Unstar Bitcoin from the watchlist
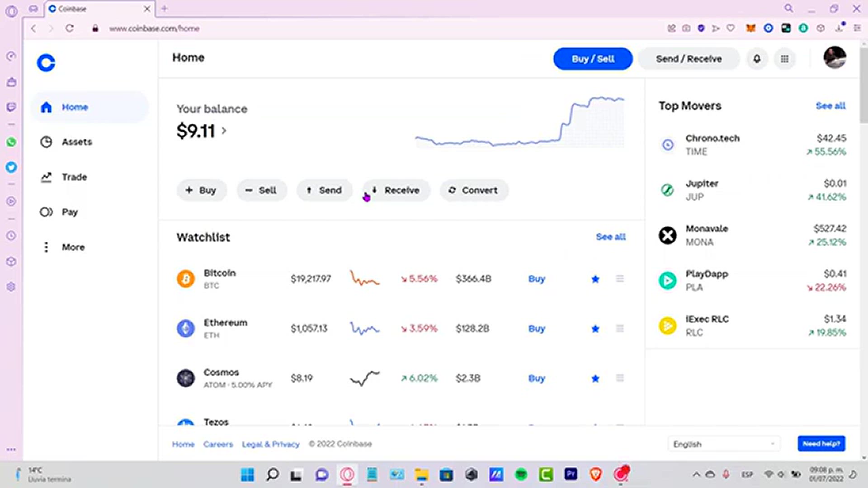 [595, 279]
